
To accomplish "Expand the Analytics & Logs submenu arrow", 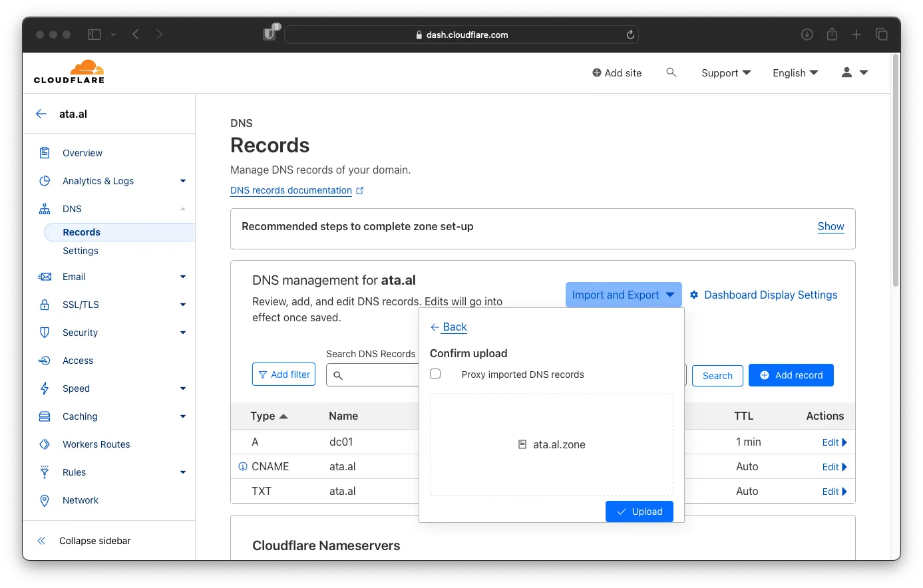I will click(x=183, y=181).
